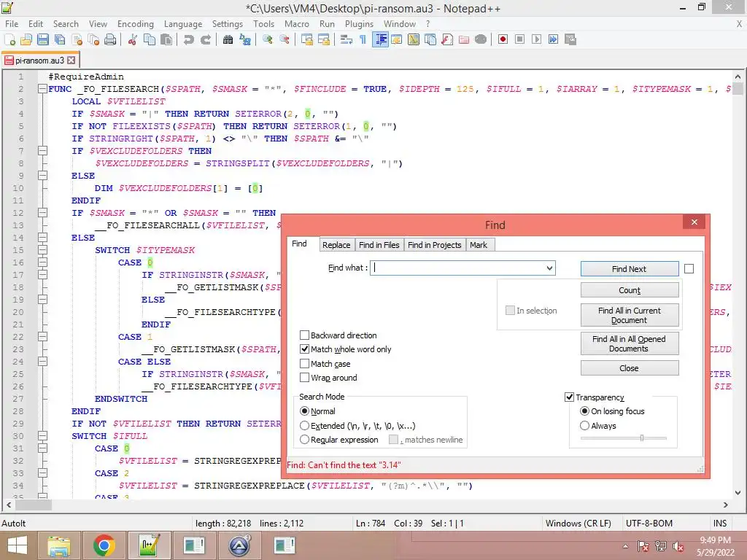The width and height of the screenshot is (747, 560).
Task: Collapse the SWITCH fold marker on line 15
Action: point(42,249)
